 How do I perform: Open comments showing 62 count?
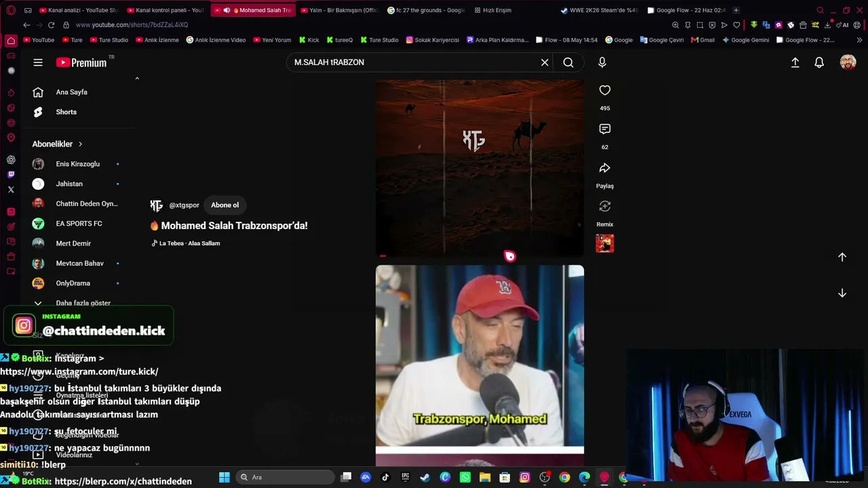(x=605, y=129)
